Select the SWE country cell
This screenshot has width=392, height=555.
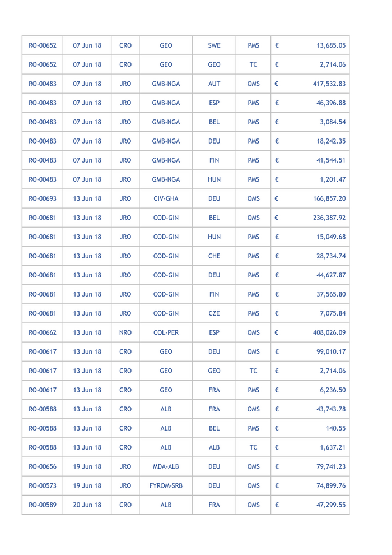(x=214, y=45)
